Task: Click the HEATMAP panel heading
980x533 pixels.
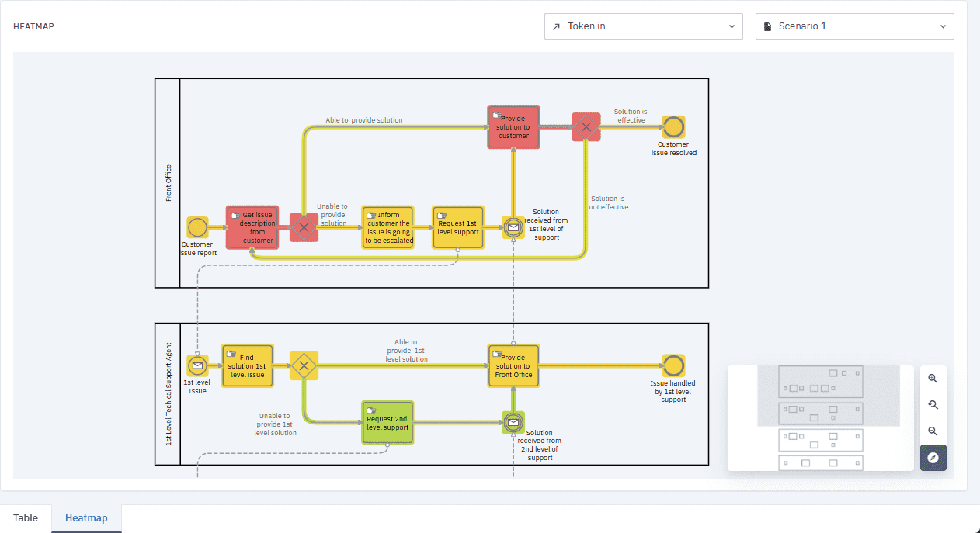Action: 33,26
